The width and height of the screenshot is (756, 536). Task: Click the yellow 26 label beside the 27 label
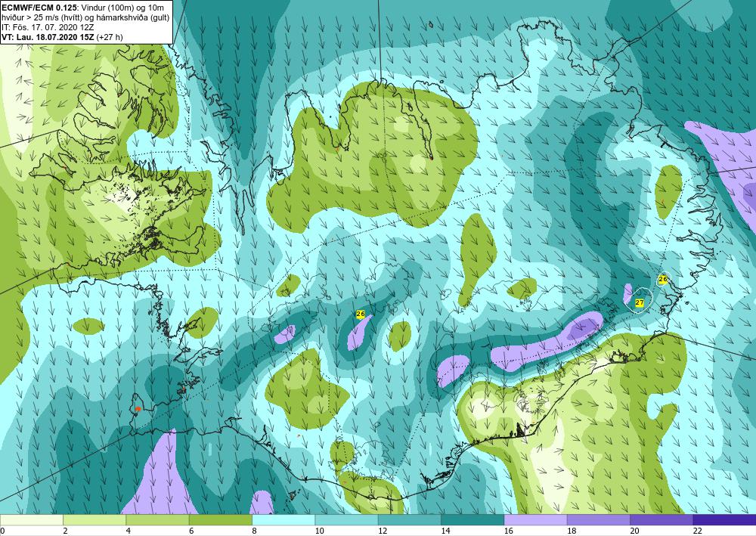pos(663,279)
